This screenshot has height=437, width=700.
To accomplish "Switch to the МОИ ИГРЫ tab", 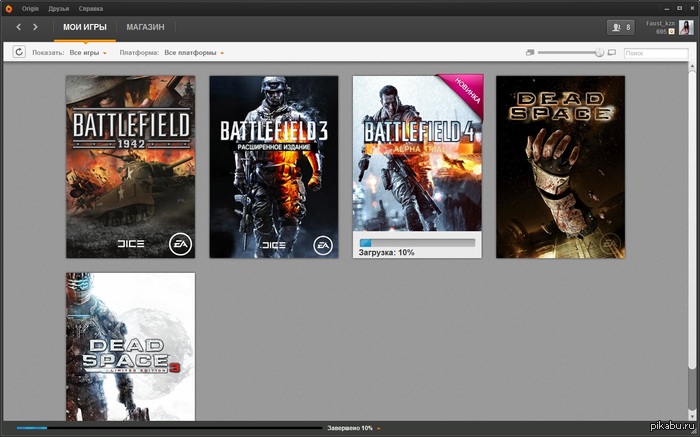I will [x=85, y=27].
